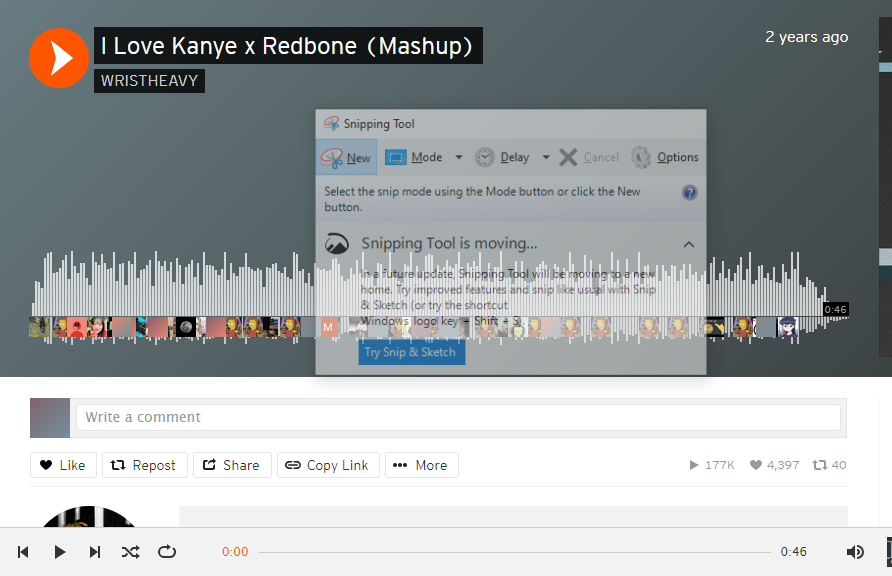Skip to the next track
This screenshot has height=576, width=892.
tap(95, 551)
